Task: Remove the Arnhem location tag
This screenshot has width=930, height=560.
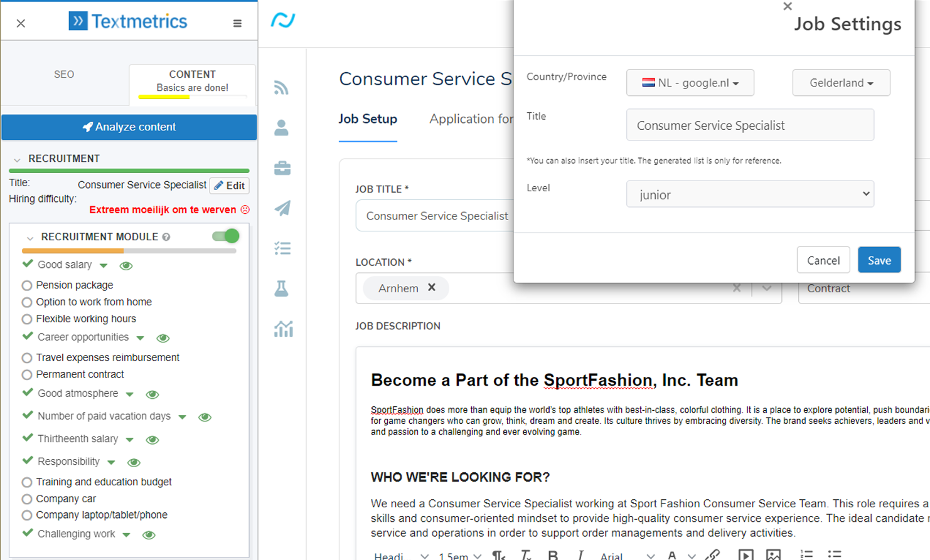Action: coord(432,287)
